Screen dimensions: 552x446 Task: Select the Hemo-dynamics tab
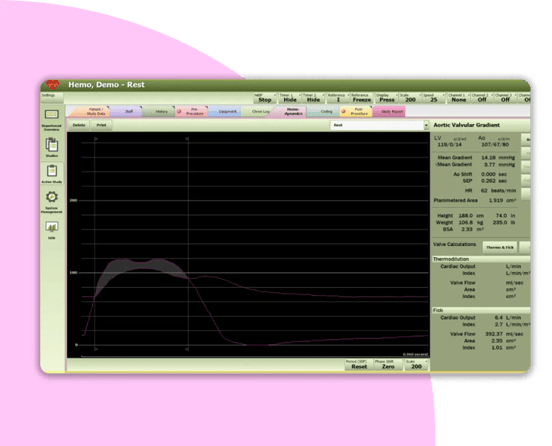pos(291,112)
